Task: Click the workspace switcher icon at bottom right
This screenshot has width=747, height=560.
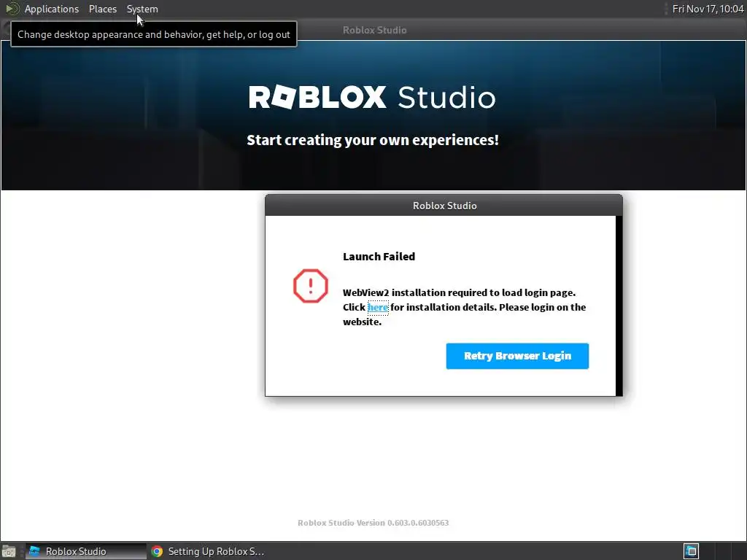Action: [691, 551]
